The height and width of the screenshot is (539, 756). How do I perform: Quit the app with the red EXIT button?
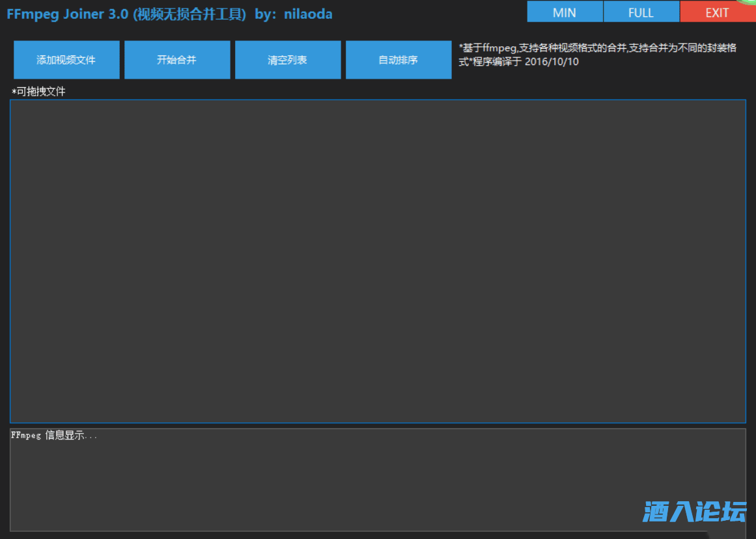pyautogui.click(x=717, y=12)
